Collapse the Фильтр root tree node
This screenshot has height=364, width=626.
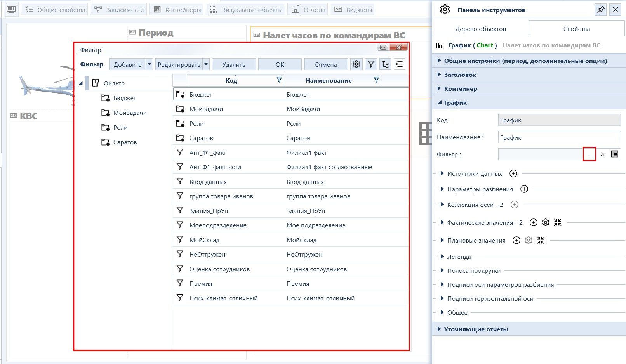81,83
